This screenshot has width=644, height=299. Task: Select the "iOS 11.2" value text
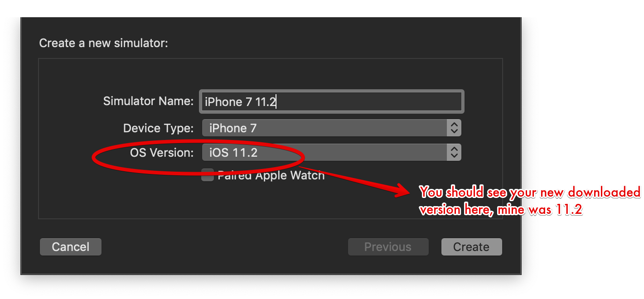point(233,153)
